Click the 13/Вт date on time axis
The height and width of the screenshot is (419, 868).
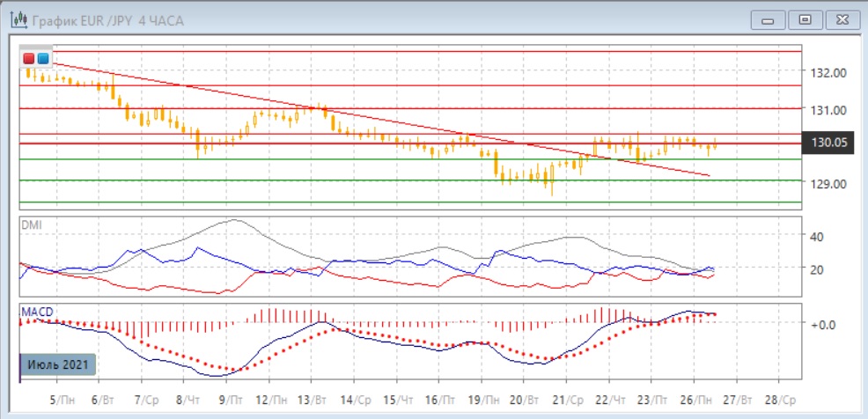(x=311, y=398)
